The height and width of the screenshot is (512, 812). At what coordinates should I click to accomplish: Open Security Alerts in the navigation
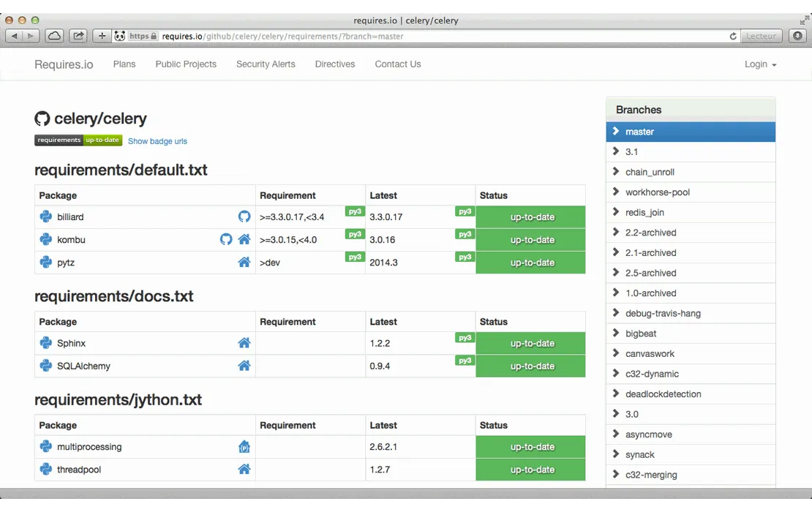266,64
